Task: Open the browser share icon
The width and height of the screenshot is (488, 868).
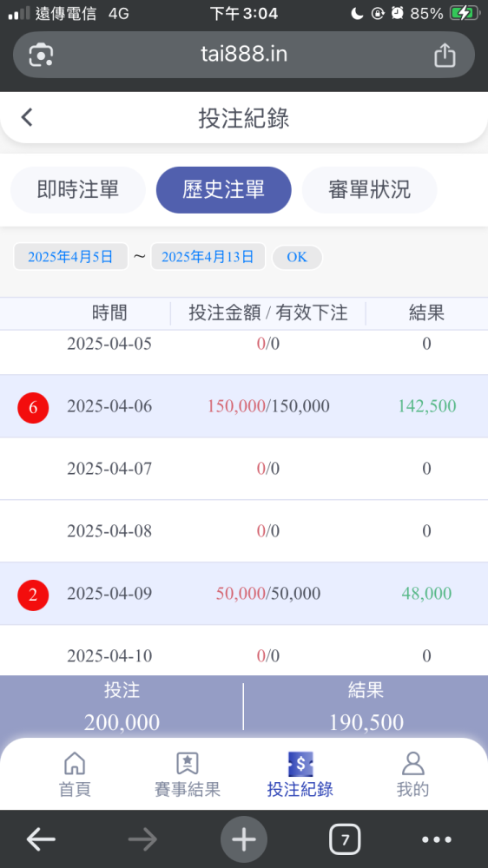Action: pyautogui.click(x=445, y=55)
